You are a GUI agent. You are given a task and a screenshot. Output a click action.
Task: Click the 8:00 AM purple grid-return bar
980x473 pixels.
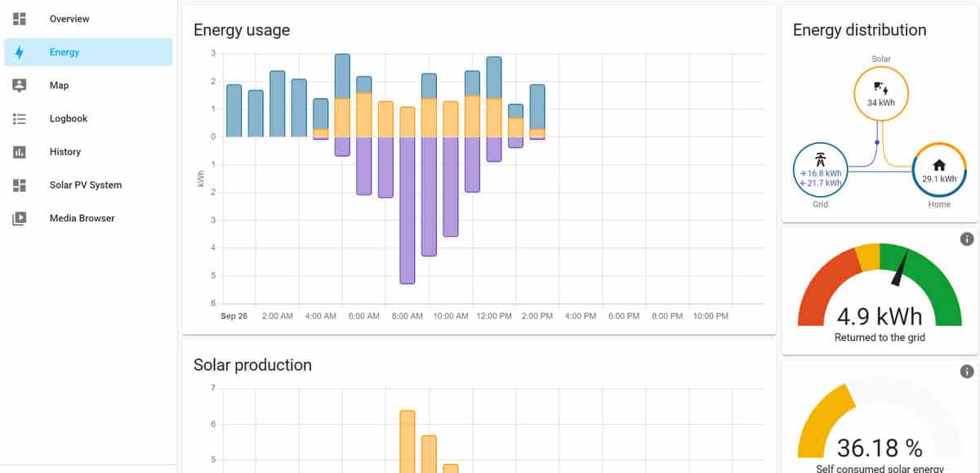click(x=408, y=210)
